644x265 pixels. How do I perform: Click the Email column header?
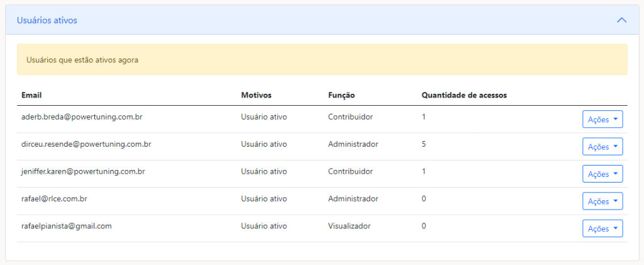(31, 95)
